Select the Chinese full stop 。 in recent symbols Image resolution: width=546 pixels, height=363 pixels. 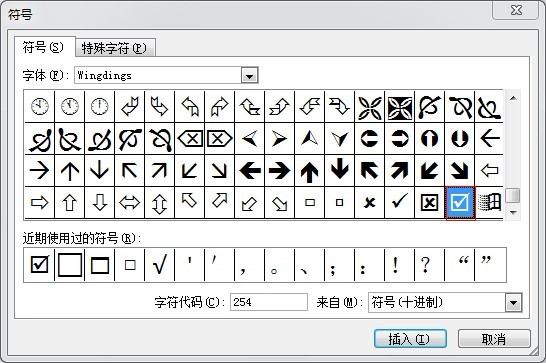point(280,265)
